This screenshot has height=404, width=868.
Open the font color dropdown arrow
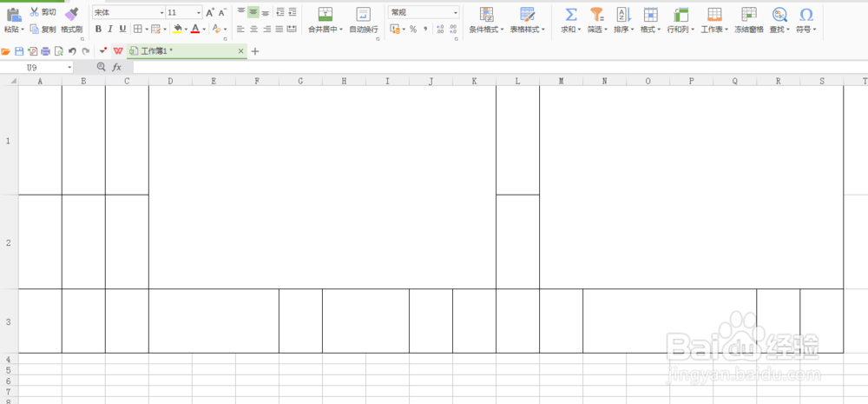204,29
